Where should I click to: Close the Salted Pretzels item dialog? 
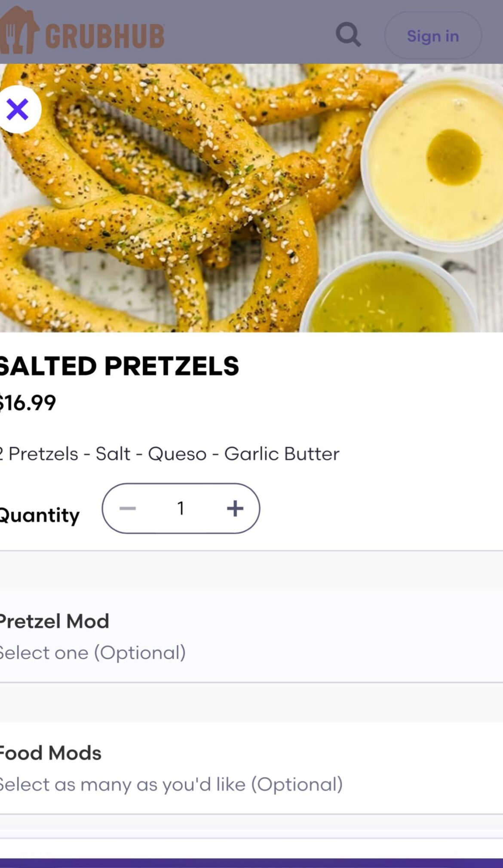[18, 109]
